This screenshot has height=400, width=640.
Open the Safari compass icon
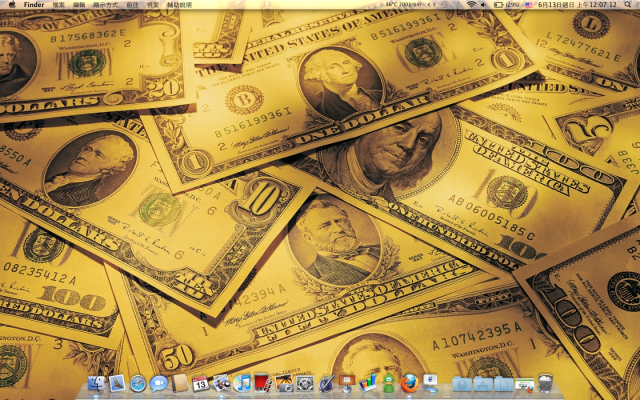(x=138, y=383)
